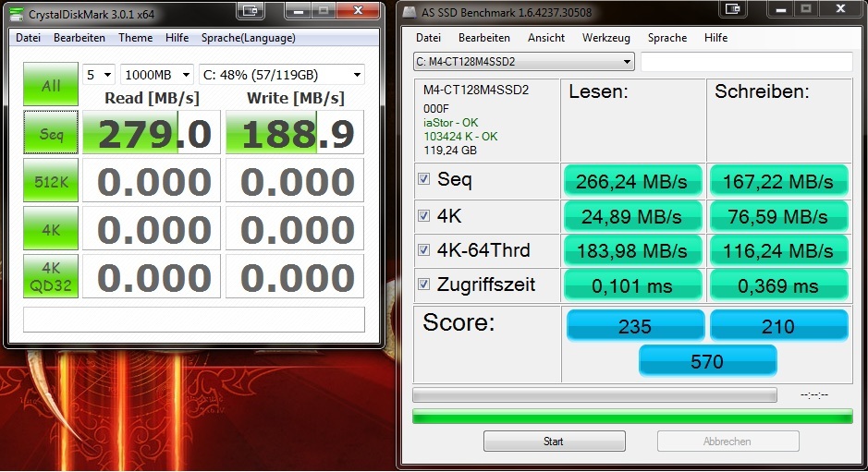Open the test count dropdown showing 5
The image size is (868, 472).
click(99, 75)
